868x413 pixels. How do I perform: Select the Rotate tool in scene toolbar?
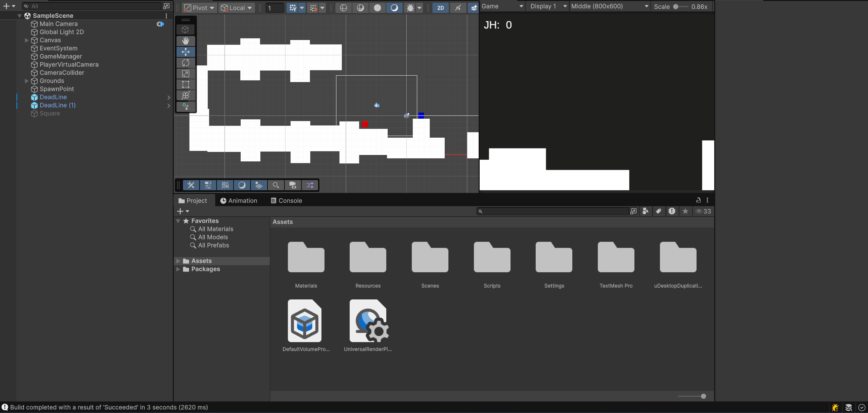click(x=185, y=63)
